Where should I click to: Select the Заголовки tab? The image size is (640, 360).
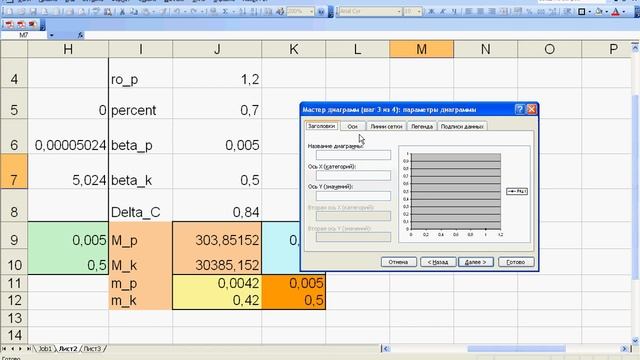(x=322, y=126)
